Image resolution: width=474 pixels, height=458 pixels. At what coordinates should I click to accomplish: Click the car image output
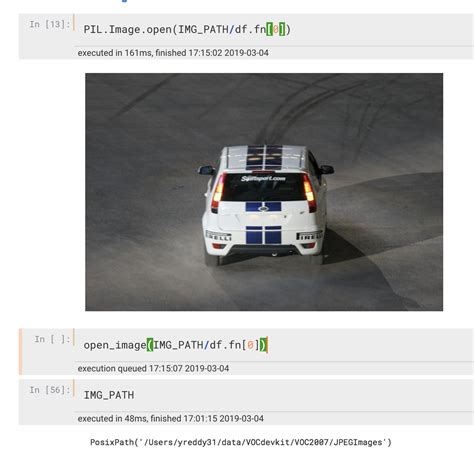pos(264,192)
